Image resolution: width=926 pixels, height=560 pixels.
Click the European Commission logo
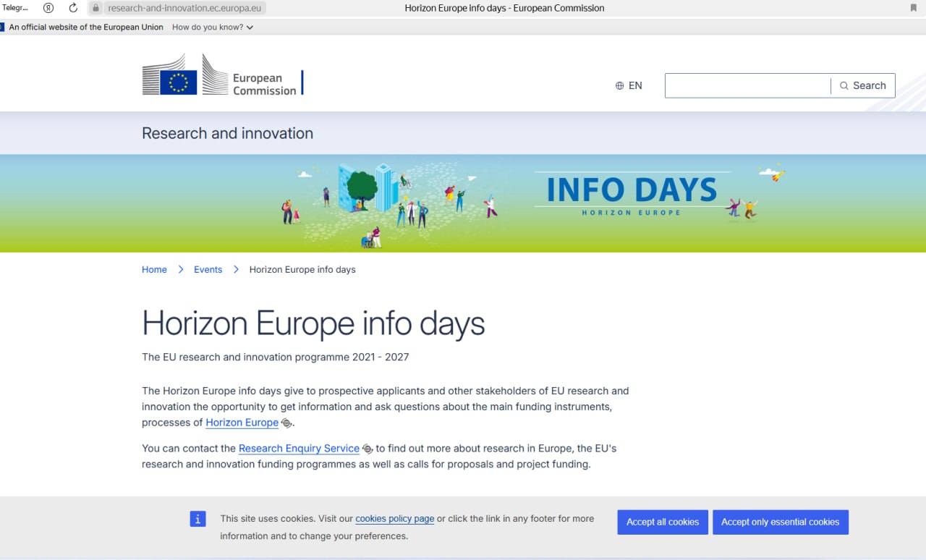[x=223, y=75]
